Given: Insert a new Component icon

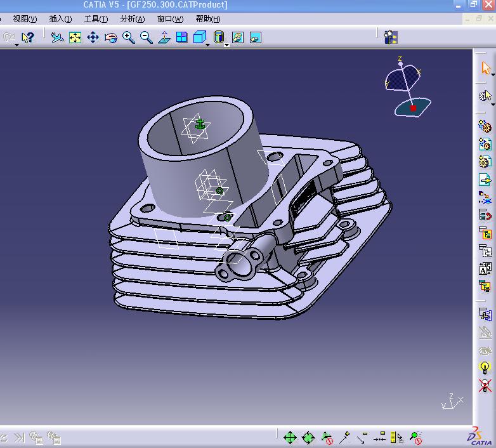Looking at the screenshot, I should (485, 126).
